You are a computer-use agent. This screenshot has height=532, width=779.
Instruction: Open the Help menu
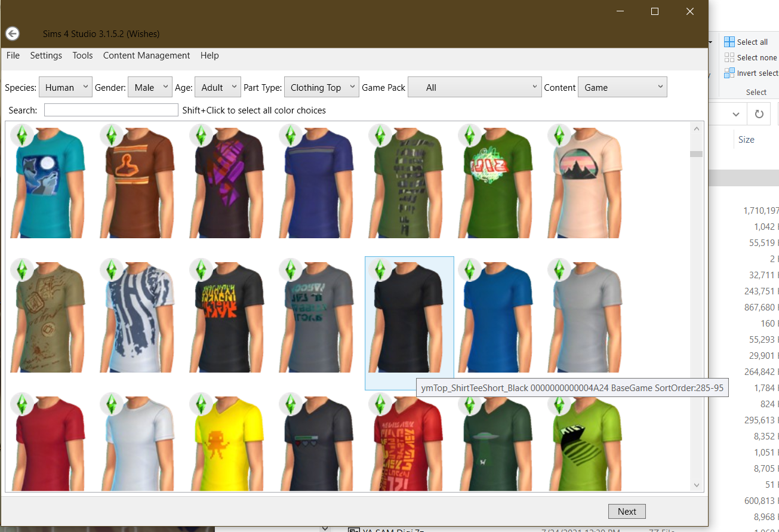(210, 56)
